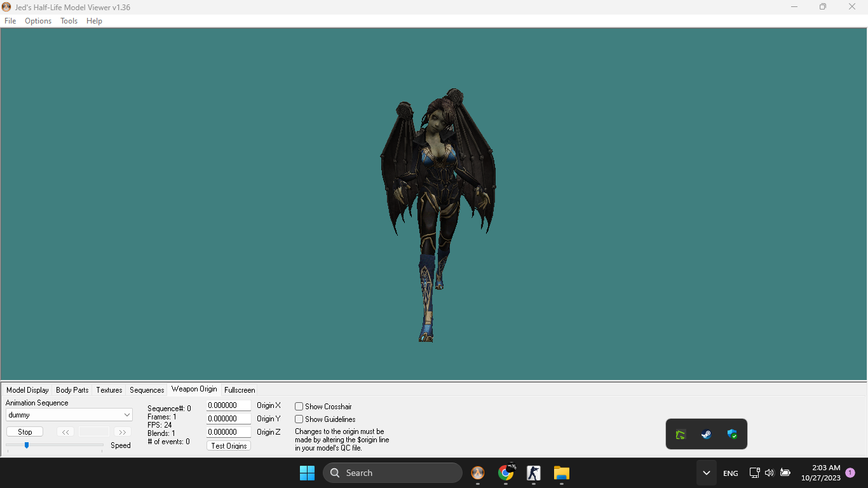Image resolution: width=868 pixels, height=488 pixels.
Task: Collapse the hidden tray icons chevron
Action: 706,473
